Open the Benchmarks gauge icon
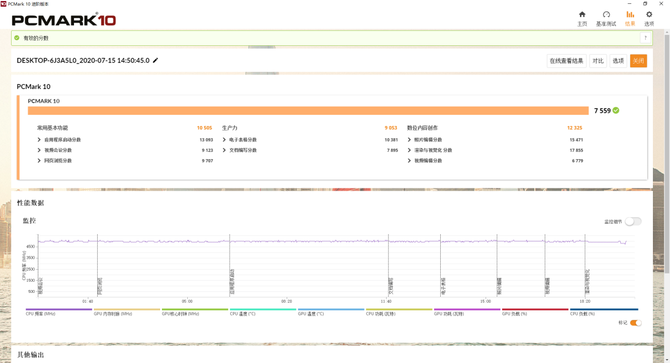Screen dimensions: 670x363 [606, 15]
